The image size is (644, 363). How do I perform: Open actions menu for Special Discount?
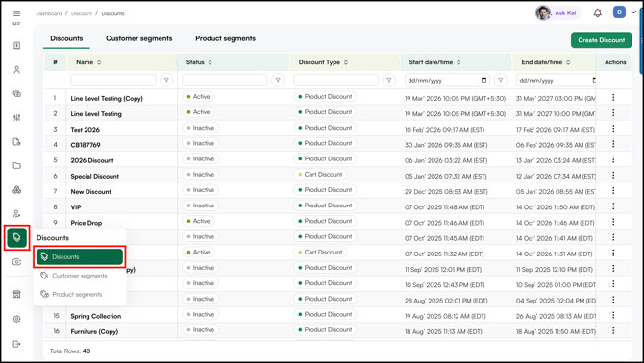pos(613,175)
